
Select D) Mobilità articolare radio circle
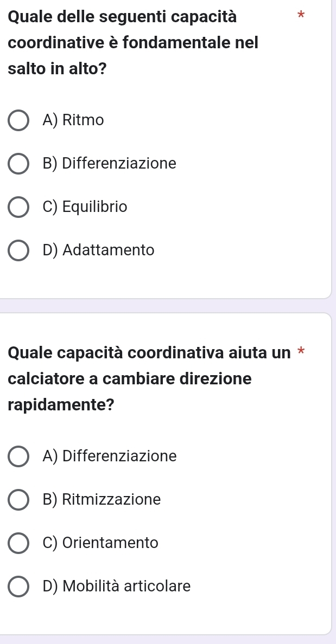(x=18, y=587)
